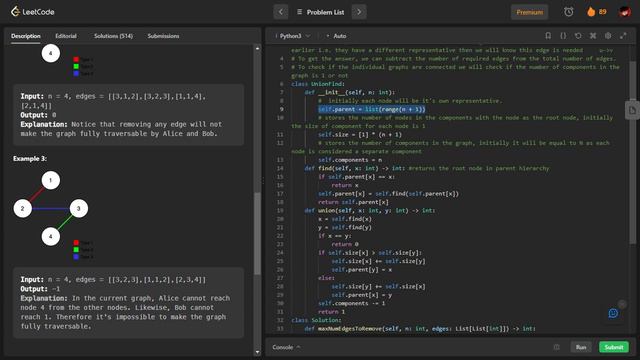Click the 'self.components = n' line

pyautogui.click(x=350, y=160)
